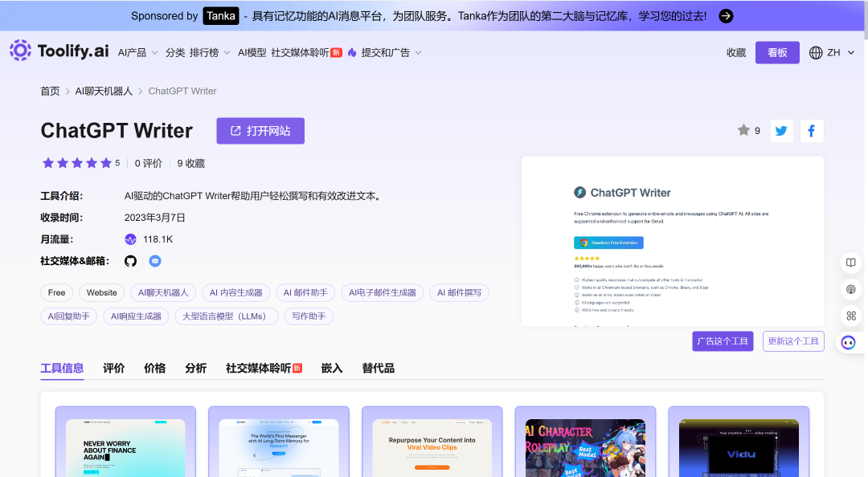
Task: Open the ZH language dropdown
Action: [841, 52]
